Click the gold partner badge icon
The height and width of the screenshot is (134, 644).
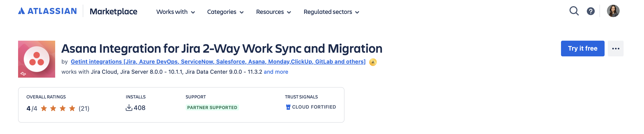coord(373,62)
